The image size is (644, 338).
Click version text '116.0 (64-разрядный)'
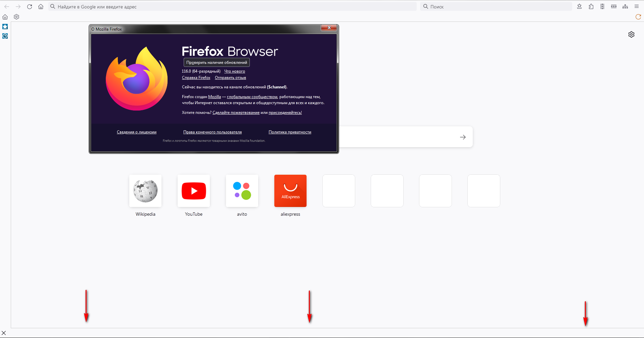(x=201, y=71)
